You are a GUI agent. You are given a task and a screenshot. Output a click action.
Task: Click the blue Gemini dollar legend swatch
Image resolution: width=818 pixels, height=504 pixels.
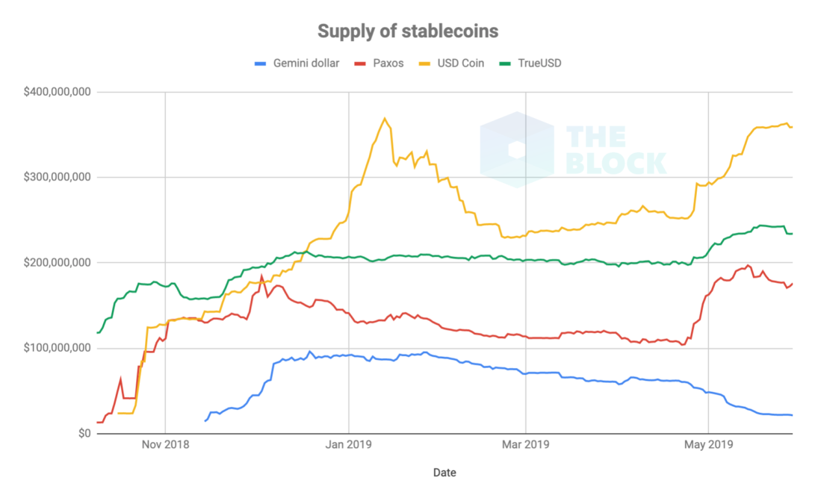tap(261, 63)
